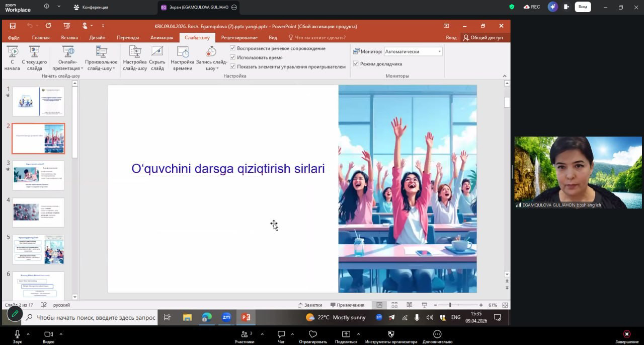
Task: Expand 'Онлайн-презентация' dropdown arrow
Action: click(x=82, y=68)
